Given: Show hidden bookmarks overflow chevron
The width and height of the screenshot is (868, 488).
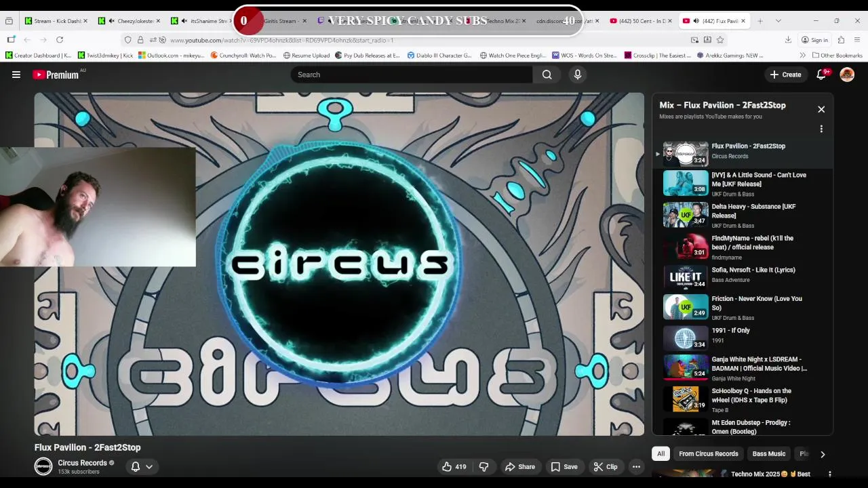Looking at the screenshot, I should (x=802, y=56).
